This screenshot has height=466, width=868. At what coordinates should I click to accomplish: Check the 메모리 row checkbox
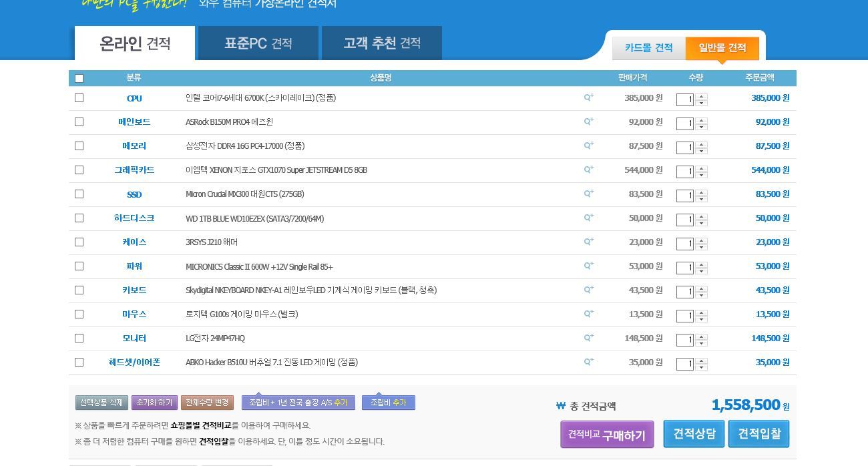point(79,146)
